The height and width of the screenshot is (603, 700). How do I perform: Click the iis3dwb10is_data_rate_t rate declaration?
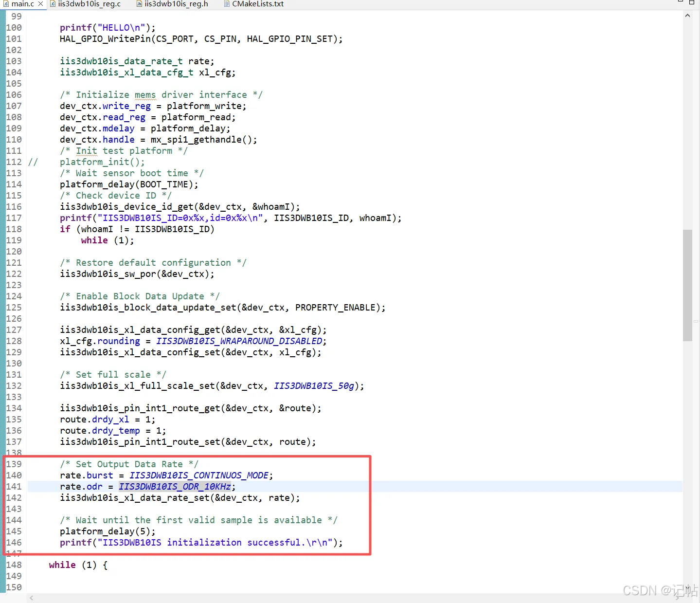137,61
